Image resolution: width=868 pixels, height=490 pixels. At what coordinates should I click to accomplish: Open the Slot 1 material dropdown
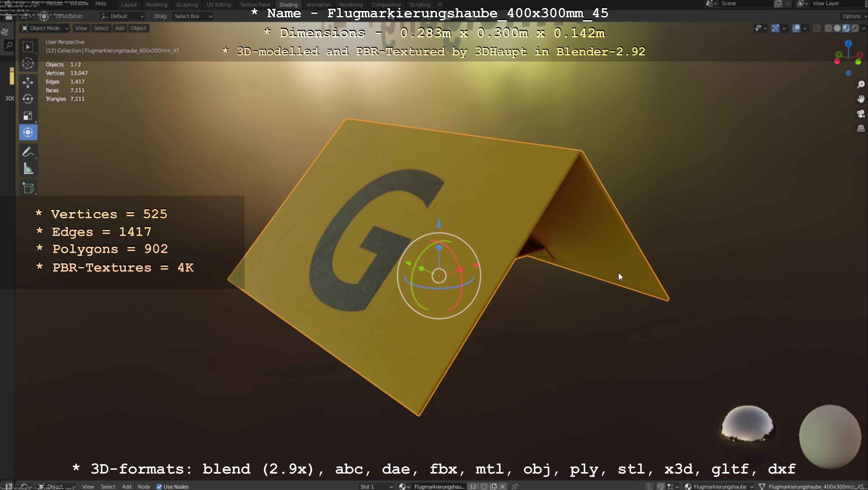(376, 487)
